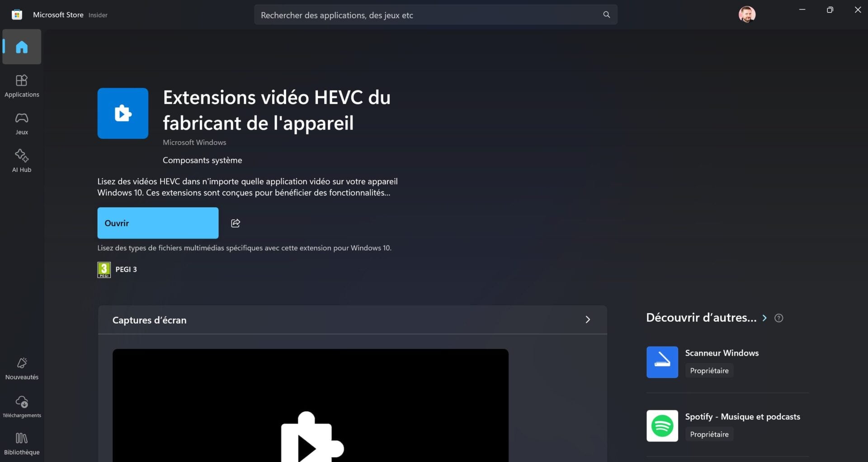Click the HEVC extension app icon
The image size is (868, 462).
pos(123,113)
